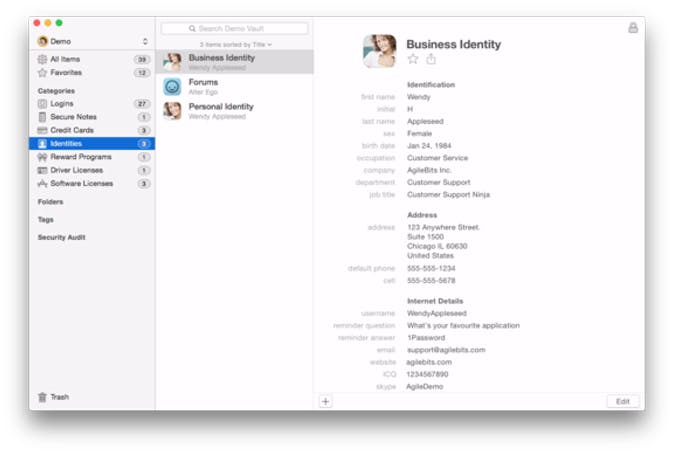
Task: Click the Edit button
Action: pos(623,401)
